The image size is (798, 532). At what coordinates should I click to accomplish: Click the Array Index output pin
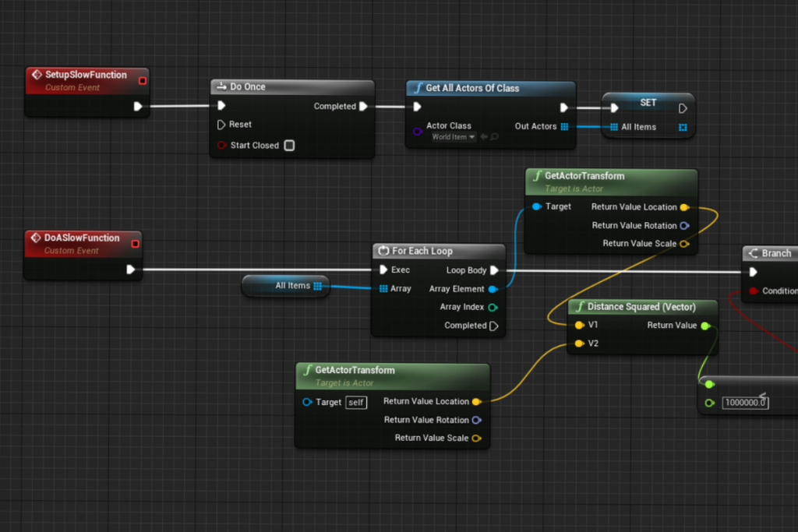tap(493, 308)
